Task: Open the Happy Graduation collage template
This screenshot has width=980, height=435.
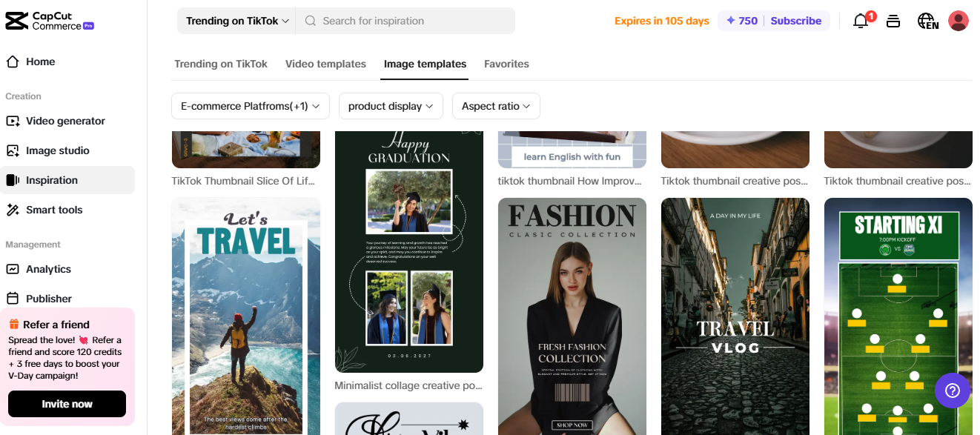Action: click(409, 252)
